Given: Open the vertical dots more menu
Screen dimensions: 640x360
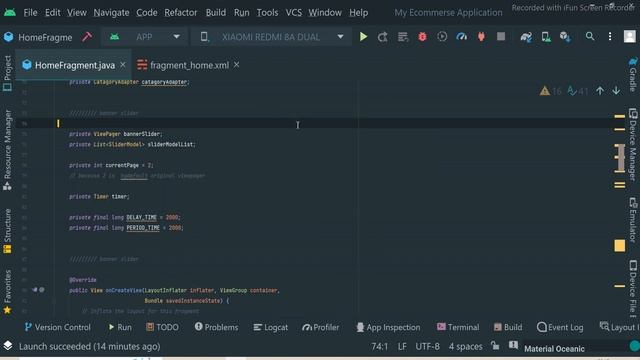Looking at the screenshot, I should pos(610,37).
